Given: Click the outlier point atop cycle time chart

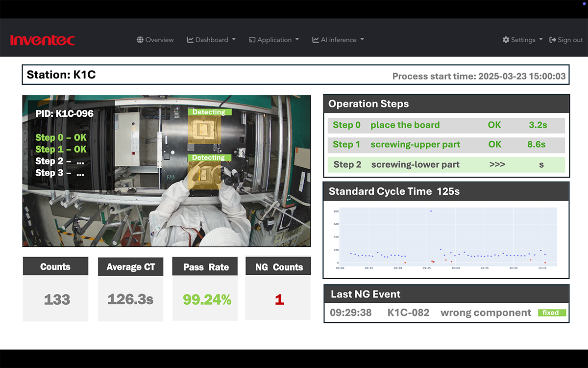Looking at the screenshot, I should [x=431, y=211].
